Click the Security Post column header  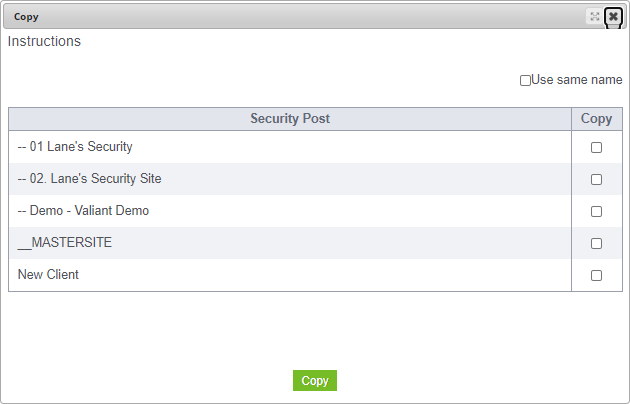coord(290,118)
